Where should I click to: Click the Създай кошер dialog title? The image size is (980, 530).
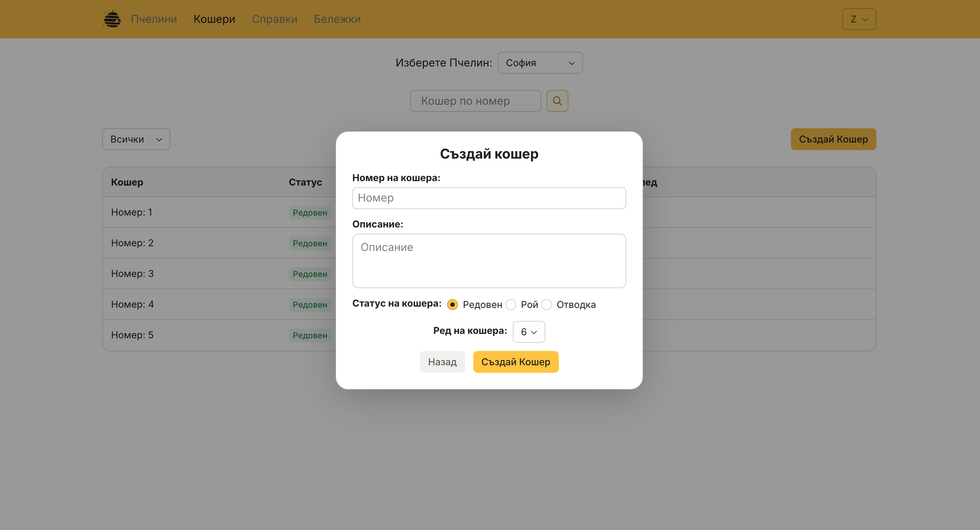point(489,154)
